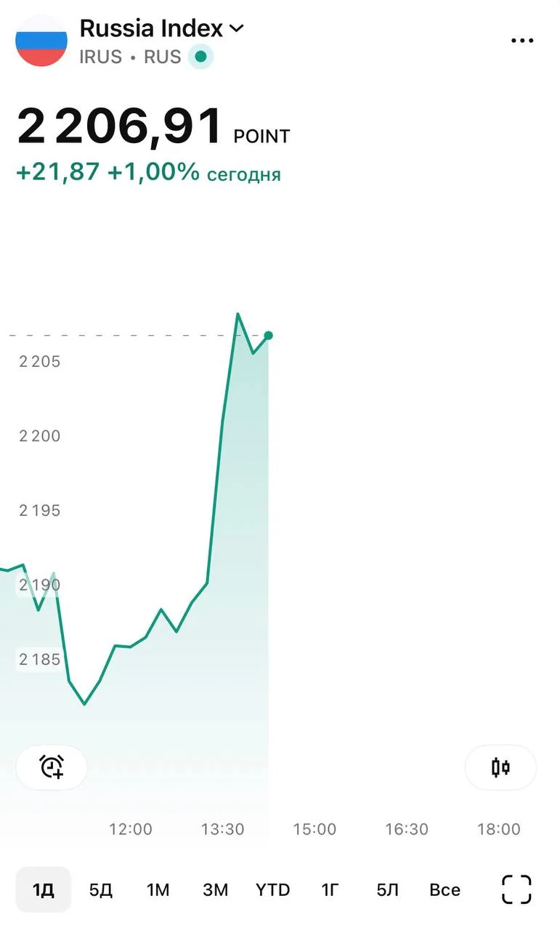This screenshot has height=930, width=560.
Task: Tap the Russia Index title text
Action: (x=151, y=28)
